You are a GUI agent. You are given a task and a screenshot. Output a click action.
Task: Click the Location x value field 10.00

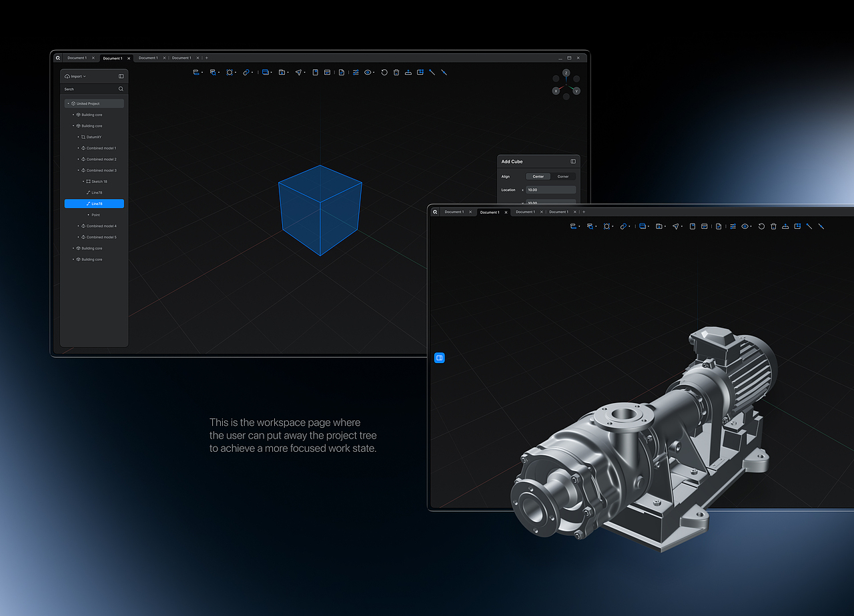click(550, 190)
